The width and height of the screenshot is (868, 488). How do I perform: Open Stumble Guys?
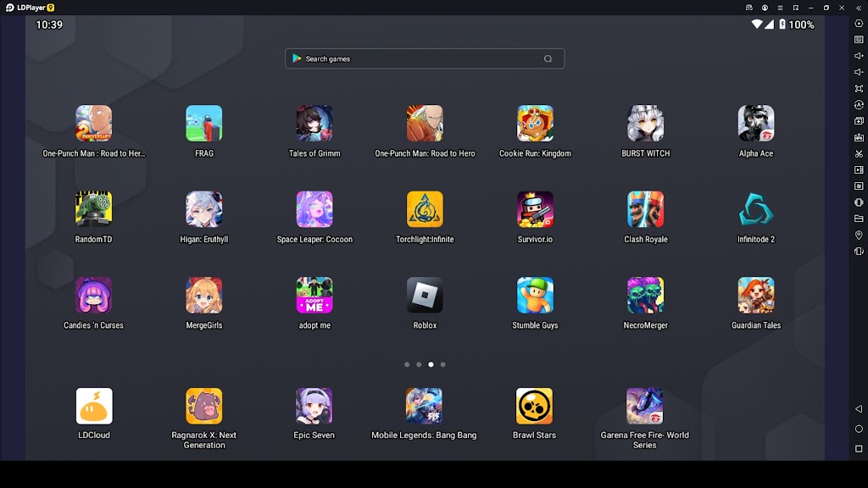pos(536,296)
